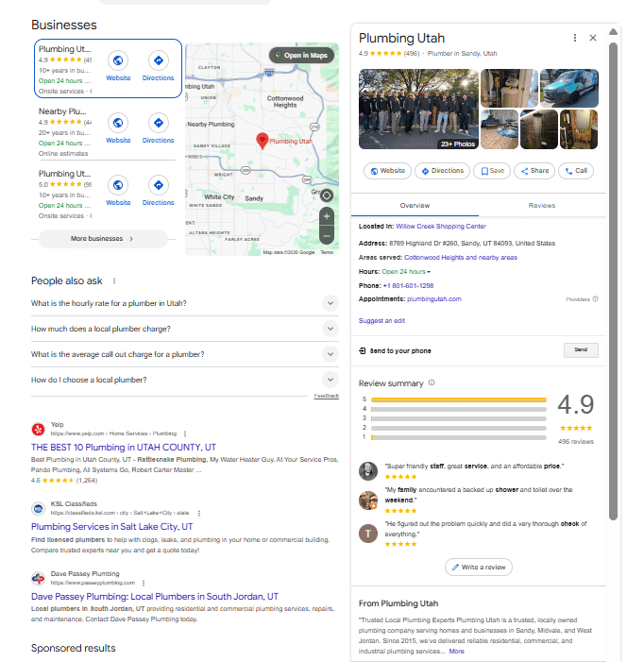644x662 pixels.
Task: Get Directions icon for first Plumbing Utah listing
Action: [x=159, y=60]
